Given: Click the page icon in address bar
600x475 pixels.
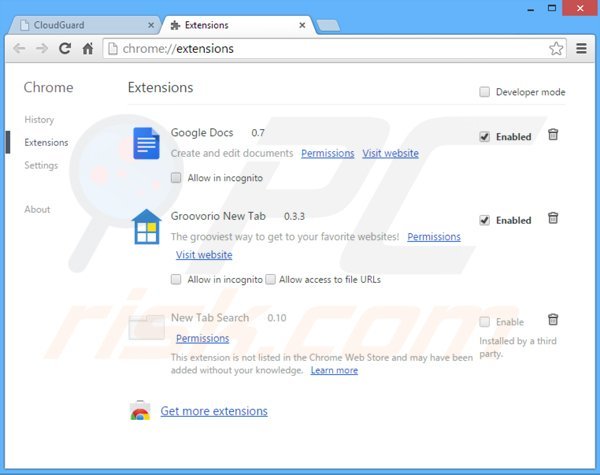Looking at the screenshot, I should pos(112,49).
